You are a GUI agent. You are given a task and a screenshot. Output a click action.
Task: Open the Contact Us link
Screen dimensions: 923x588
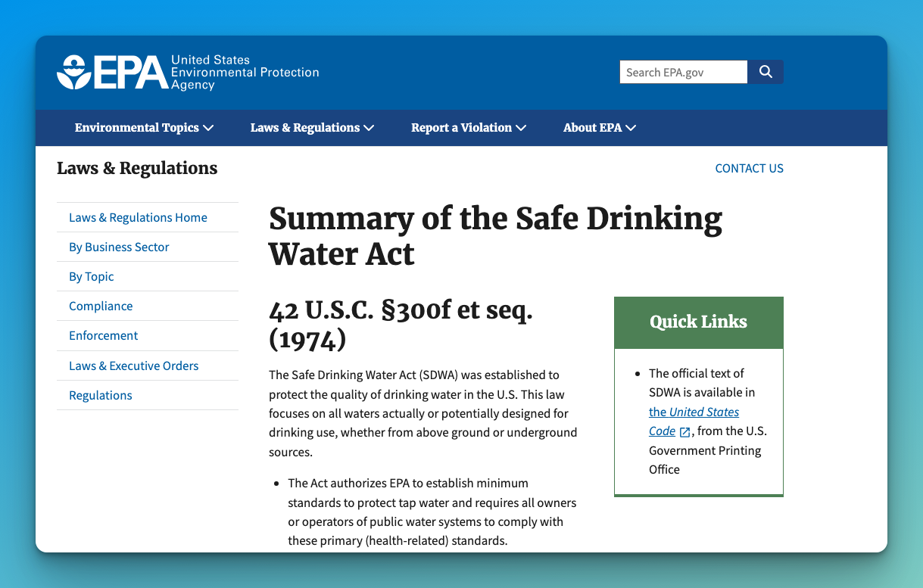[749, 168]
